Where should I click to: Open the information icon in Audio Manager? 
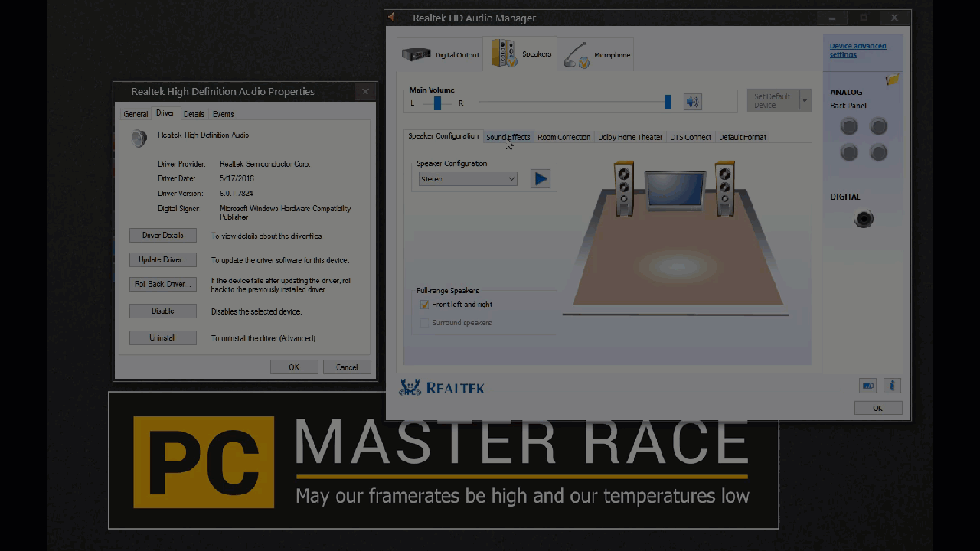(x=892, y=386)
